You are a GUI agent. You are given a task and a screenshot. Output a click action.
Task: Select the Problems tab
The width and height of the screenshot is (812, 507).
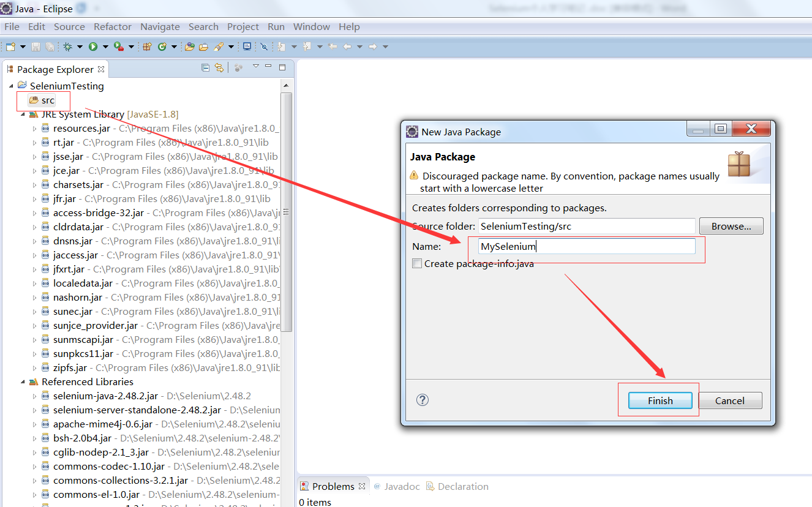click(333, 486)
